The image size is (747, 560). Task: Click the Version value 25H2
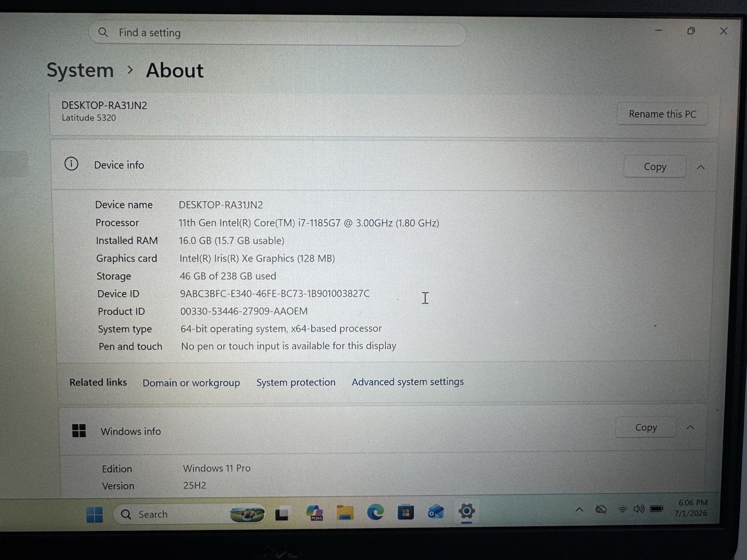pos(195,485)
